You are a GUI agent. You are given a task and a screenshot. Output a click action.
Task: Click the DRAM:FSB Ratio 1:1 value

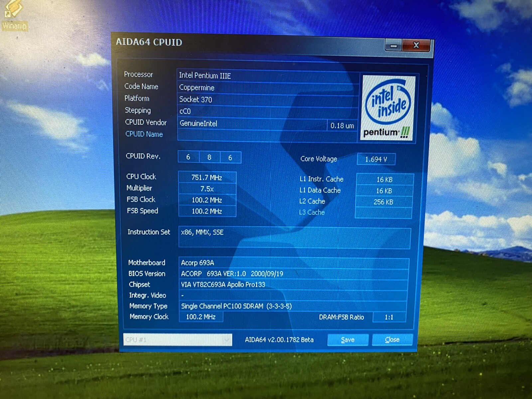(389, 317)
